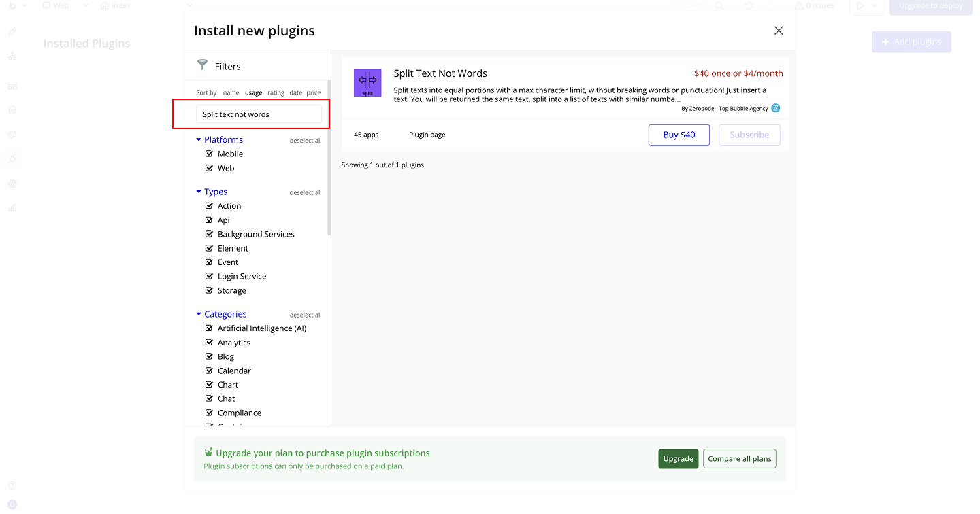Uncheck the Mobile platform checkbox
Screen dimensions: 980x514
point(210,154)
